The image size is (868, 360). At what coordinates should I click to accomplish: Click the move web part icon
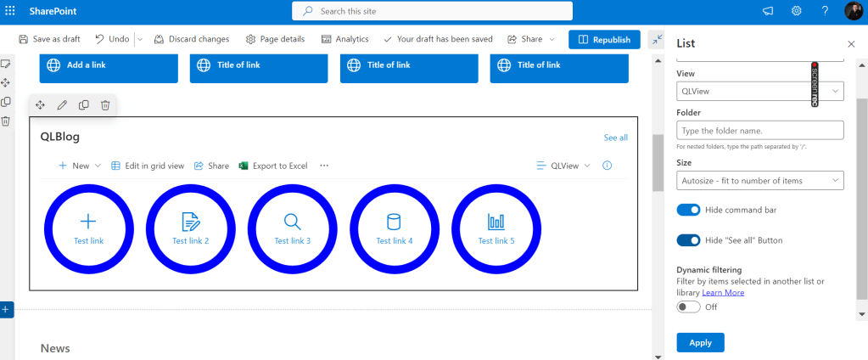pos(40,105)
